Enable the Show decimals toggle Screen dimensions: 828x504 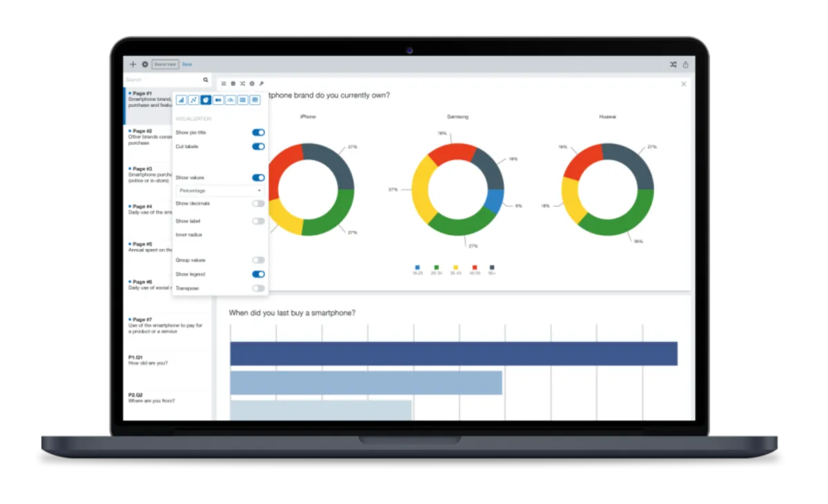[x=258, y=204]
